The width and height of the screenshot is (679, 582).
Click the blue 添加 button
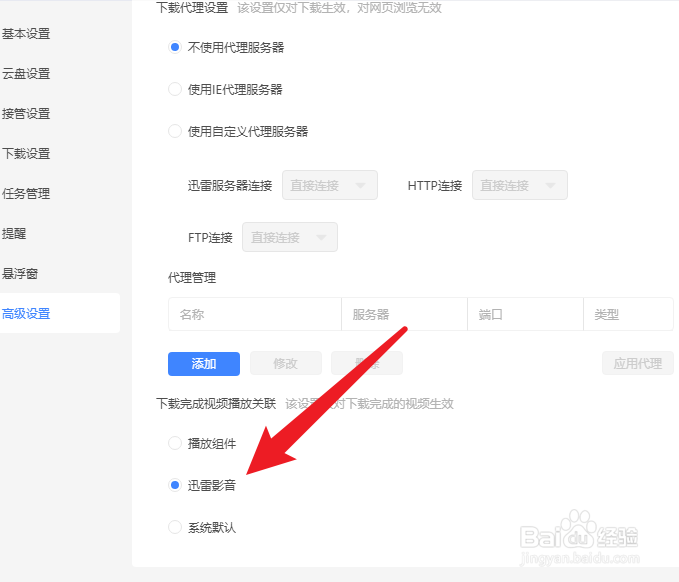pos(204,364)
